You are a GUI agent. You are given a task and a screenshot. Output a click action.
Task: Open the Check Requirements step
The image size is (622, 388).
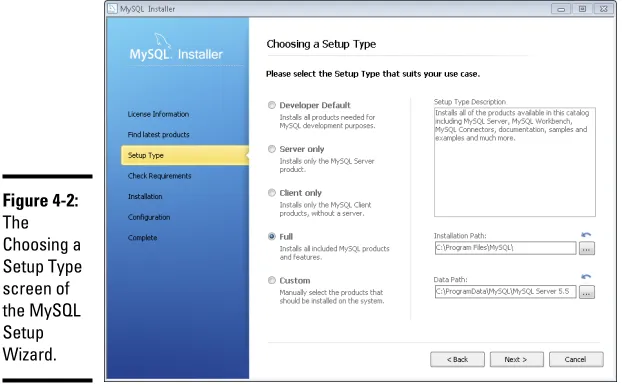pos(159,176)
